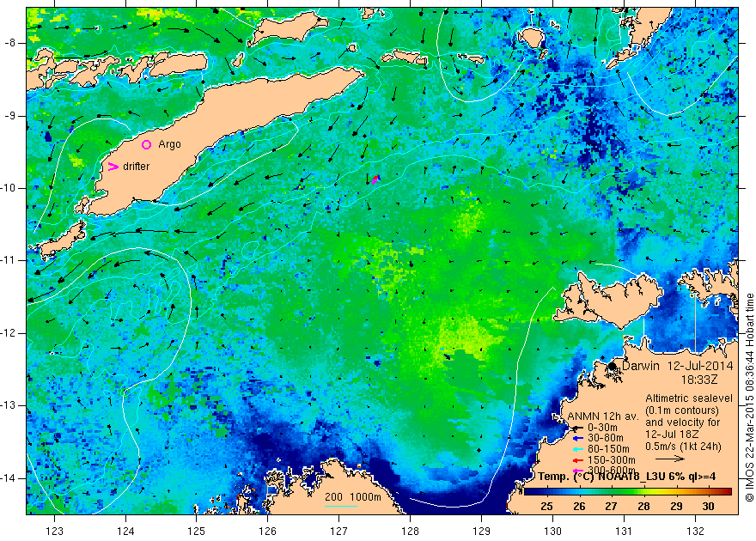Viewport: 756px width, 541px height.
Task: Click the time stamp '18:33Z'
Action: pos(699,380)
